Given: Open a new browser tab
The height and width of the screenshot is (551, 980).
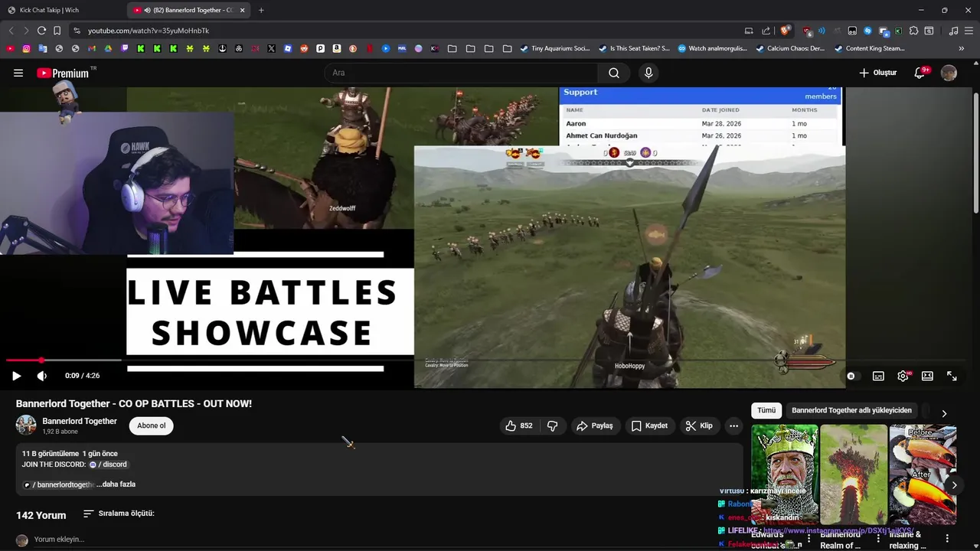Looking at the screenshot, I should [x=261, y=10].
